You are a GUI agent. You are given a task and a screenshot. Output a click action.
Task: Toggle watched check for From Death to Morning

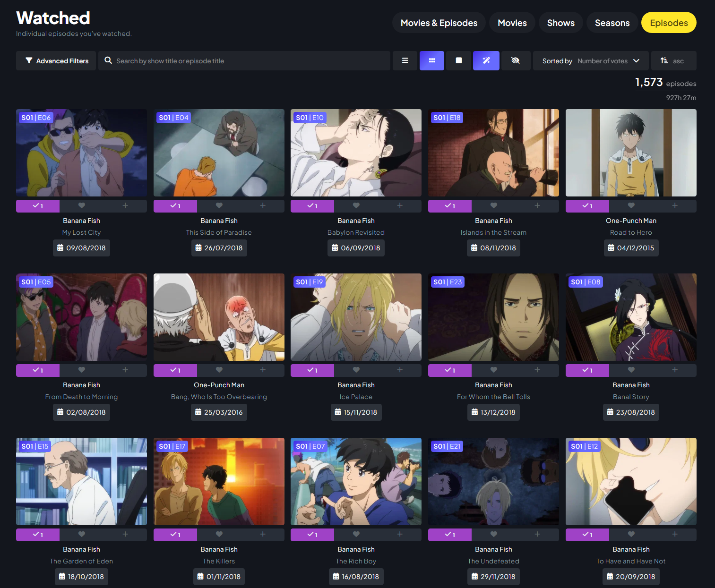coord(38,370)
